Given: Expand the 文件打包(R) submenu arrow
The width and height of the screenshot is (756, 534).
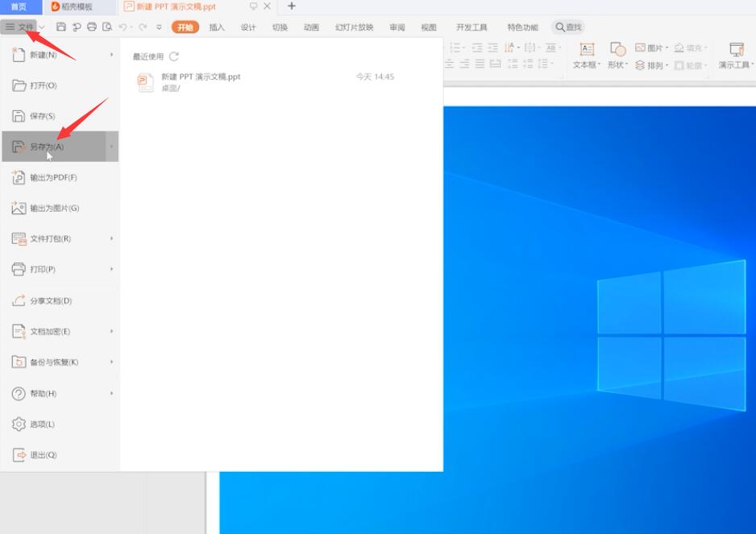Looking at the screenshot, I should 111,238.
